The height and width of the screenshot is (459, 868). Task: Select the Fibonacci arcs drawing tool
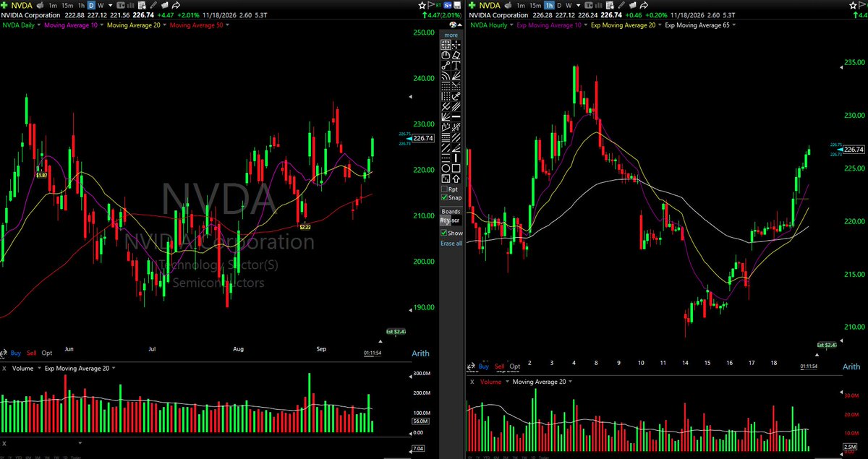[446, 75]
